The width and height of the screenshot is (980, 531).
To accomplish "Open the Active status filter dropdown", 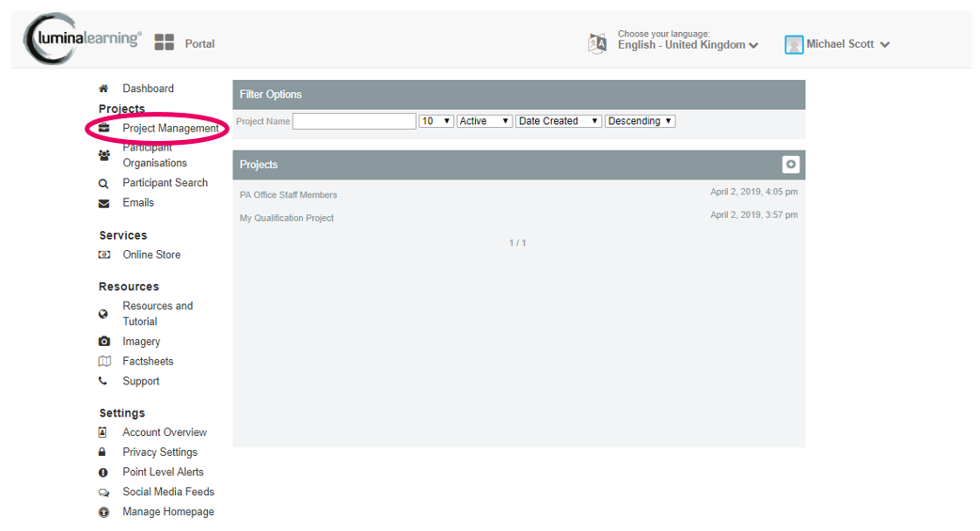I will tap(484, 121).
